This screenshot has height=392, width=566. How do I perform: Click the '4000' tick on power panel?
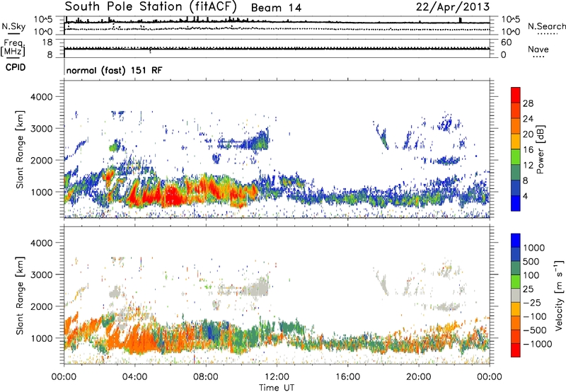click(41, 97)
